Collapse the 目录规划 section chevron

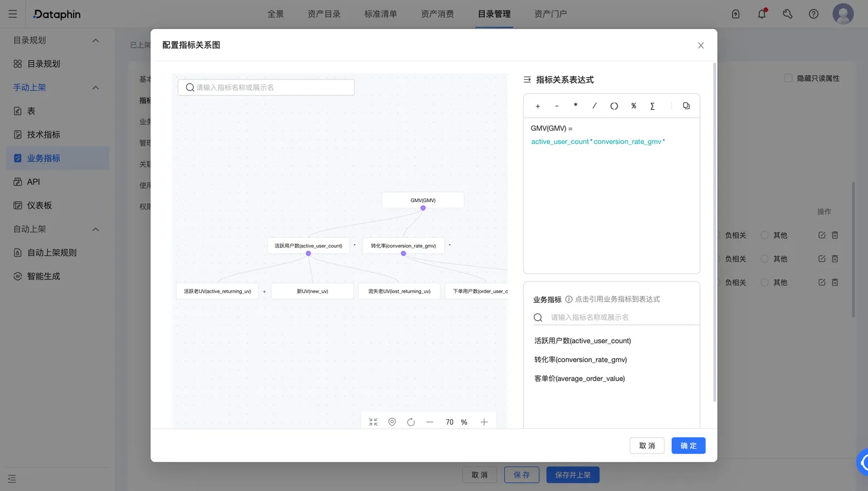click(95, 40)
